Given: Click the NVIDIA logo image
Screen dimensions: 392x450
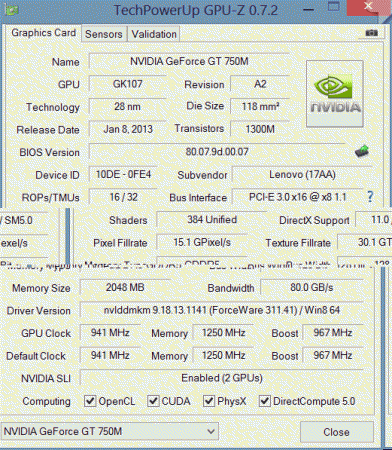Looking at the screenshot, I should [x=335, y=94].
